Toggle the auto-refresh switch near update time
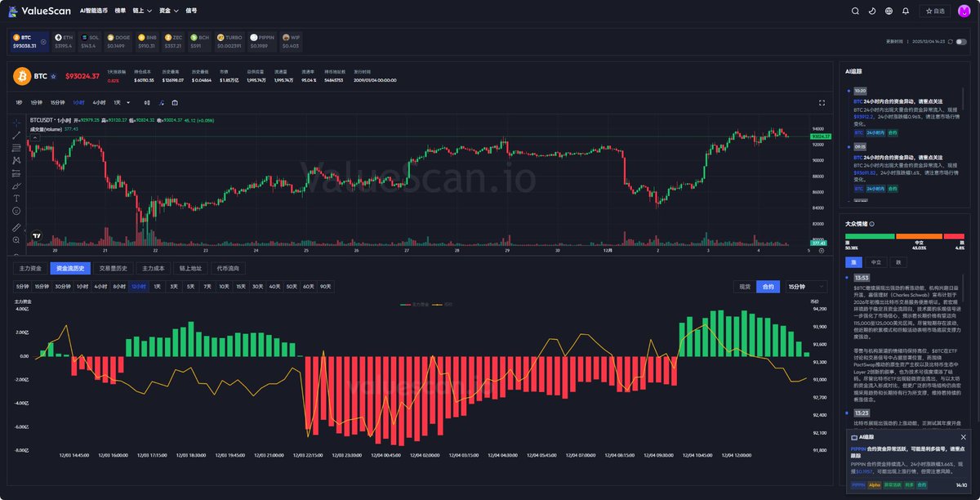Screen dimensions: 980x500 [x=961, y=41]
